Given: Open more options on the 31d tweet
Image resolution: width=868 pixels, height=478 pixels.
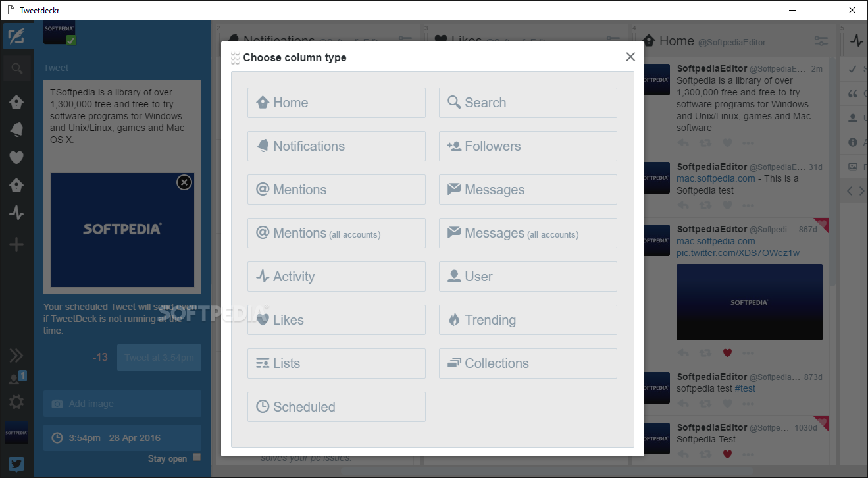Looking at the screenshot, I should [x=748, y=205].
